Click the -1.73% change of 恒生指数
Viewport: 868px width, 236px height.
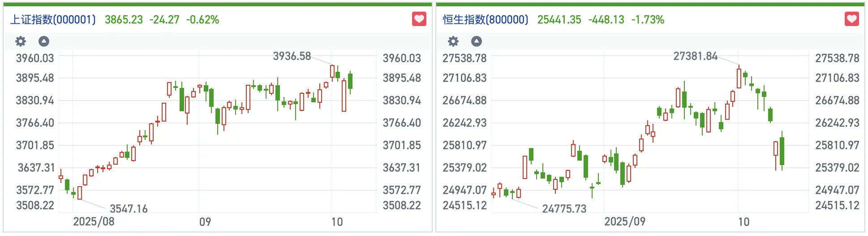pyautogui.click(x=648, y=20)
